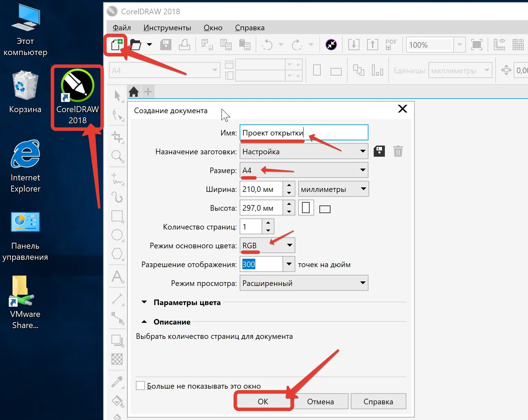Toggle the rulers icon in toolbar

pos(499,45)
